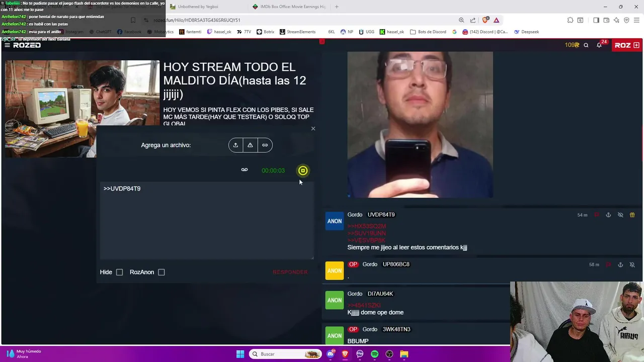
Task: Report comment UP806BC8 with flag icon
Action: pyautogui.click(x=608, y=264)
